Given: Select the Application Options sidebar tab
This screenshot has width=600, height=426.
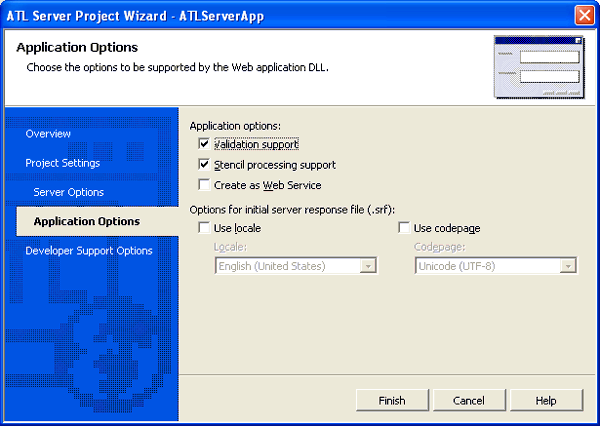Looking at the screenshot, I should (86, 221).
